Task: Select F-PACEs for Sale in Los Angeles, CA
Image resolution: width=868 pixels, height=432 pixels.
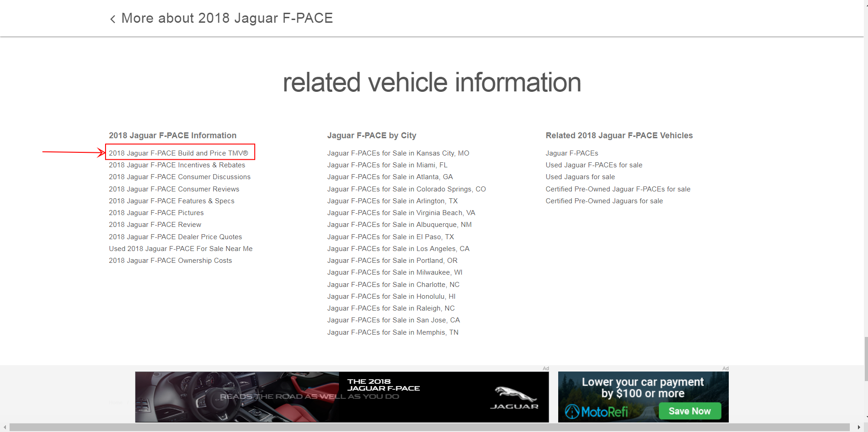Action: (x=398, y=249)
